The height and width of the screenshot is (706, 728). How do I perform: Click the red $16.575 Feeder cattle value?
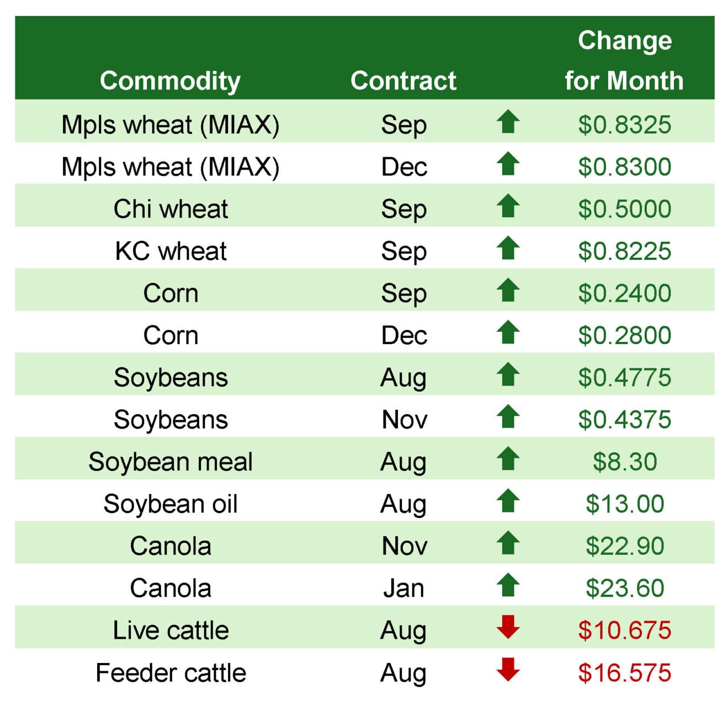tap(624, 673)
